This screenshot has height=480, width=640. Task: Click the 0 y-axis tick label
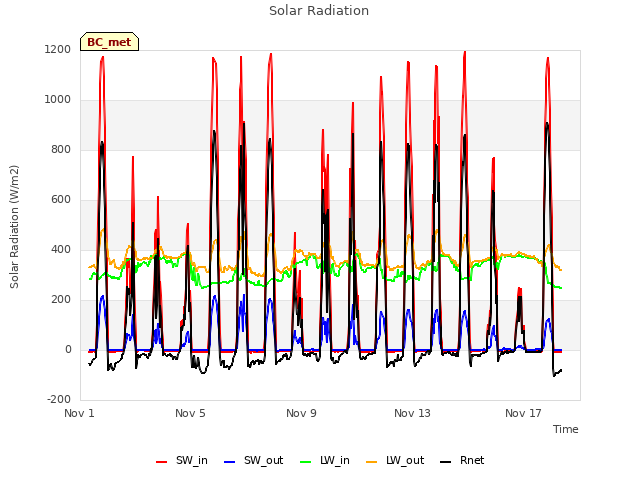pos(68,349)
